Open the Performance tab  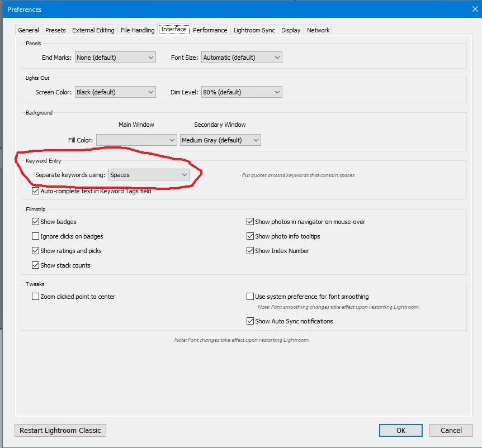tap(210, 30)
